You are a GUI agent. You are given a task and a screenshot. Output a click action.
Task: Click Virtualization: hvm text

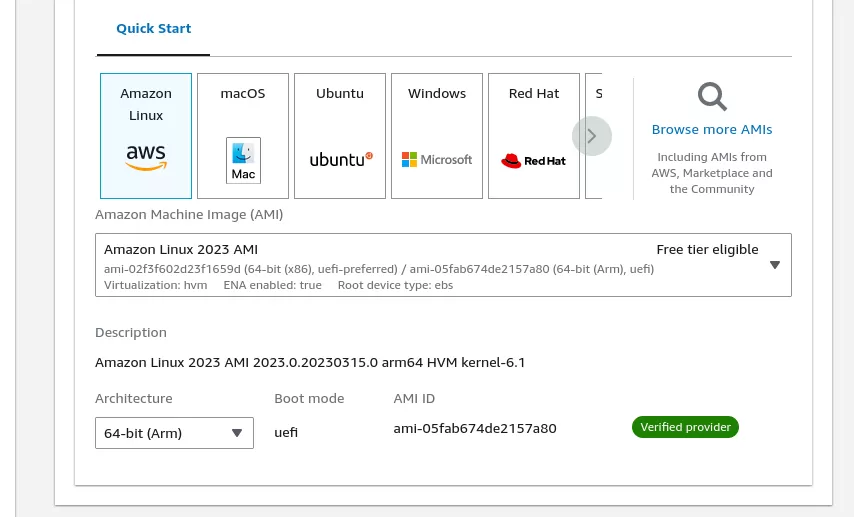pyautogui.click(x=155, y=285)
